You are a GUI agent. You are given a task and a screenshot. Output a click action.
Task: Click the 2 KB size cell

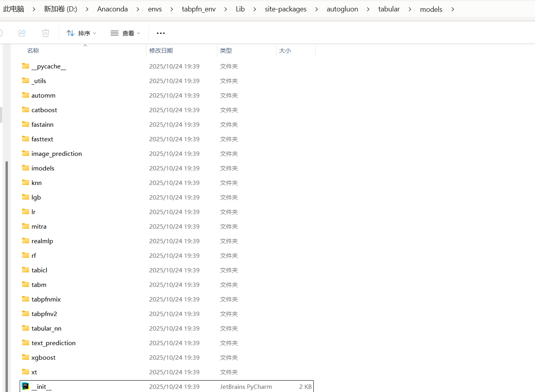305,386
